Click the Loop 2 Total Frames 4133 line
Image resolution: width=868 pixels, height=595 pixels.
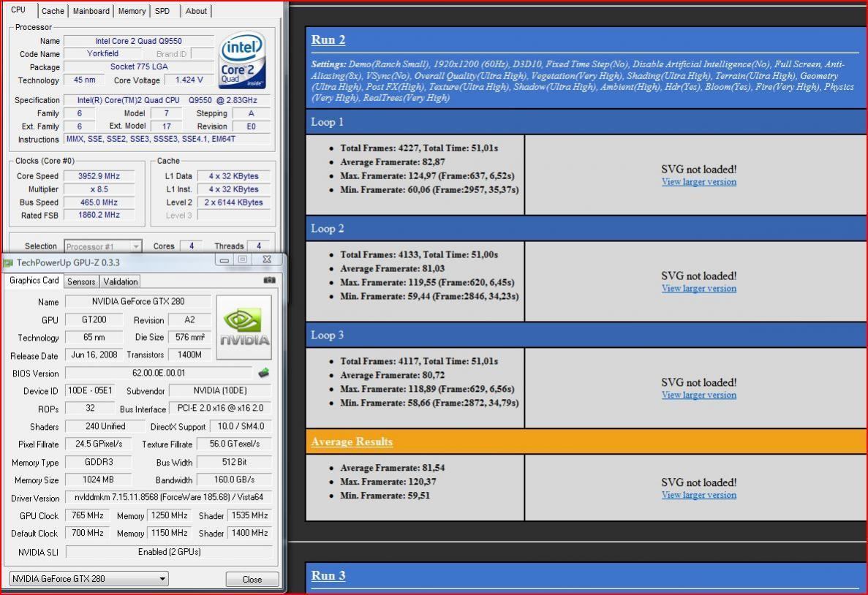(419, 254)
